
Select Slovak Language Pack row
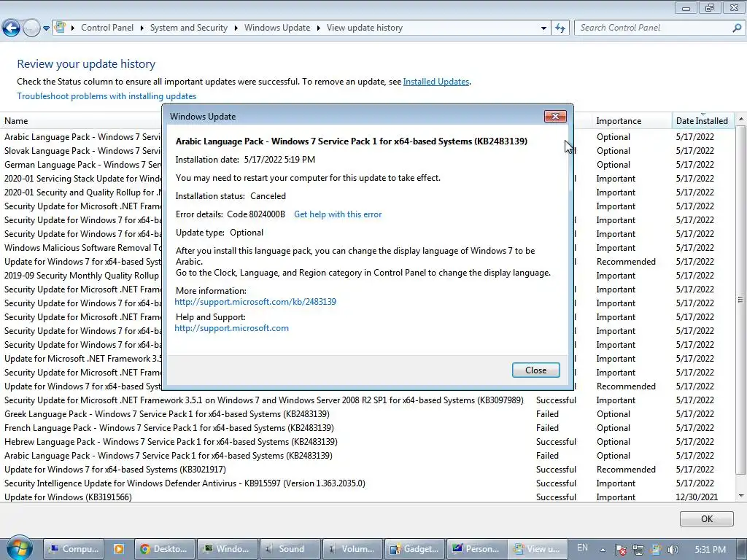(81, 150)
